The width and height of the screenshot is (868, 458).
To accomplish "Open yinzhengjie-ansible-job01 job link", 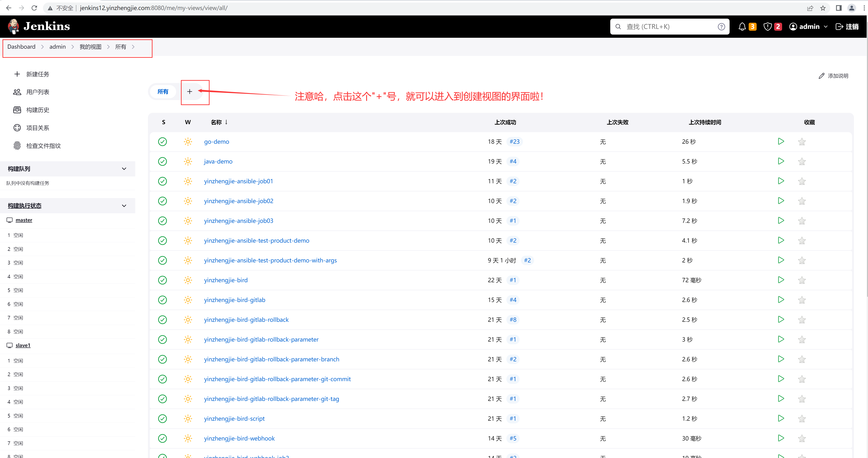I will coord(238,181).
